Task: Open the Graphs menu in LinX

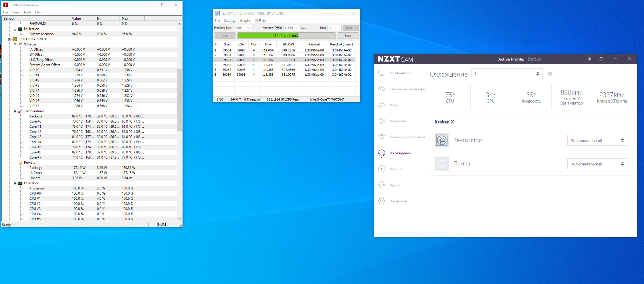Action: click(x=245, y=21)
